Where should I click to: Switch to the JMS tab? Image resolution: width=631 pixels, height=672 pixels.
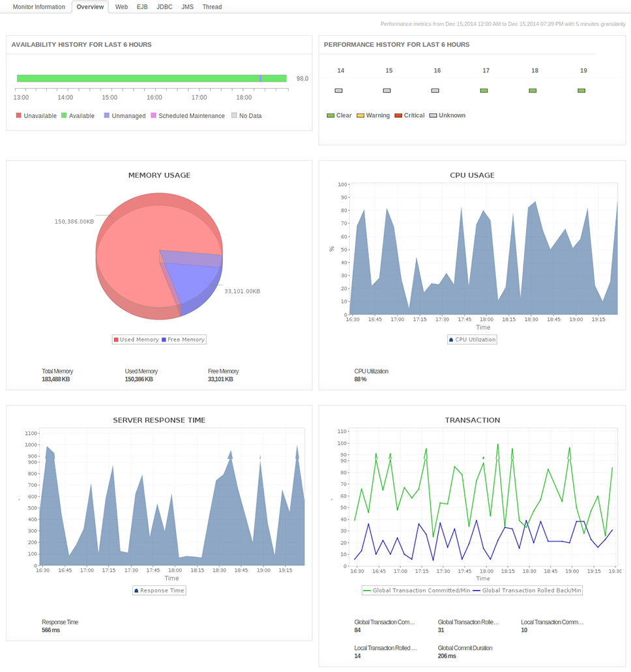pyautogui.click(x=187, y=7)
